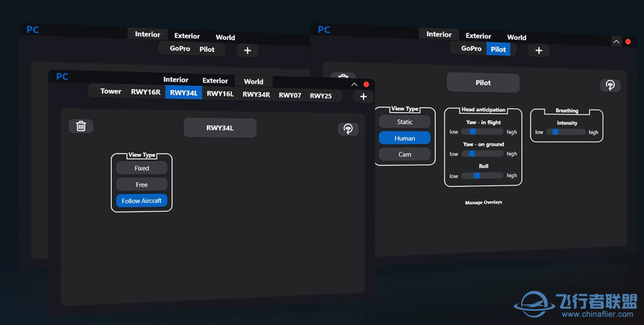This screenshot has height=325, width=644.
Task: Click the Pilot camera name button
Action: 483,83
